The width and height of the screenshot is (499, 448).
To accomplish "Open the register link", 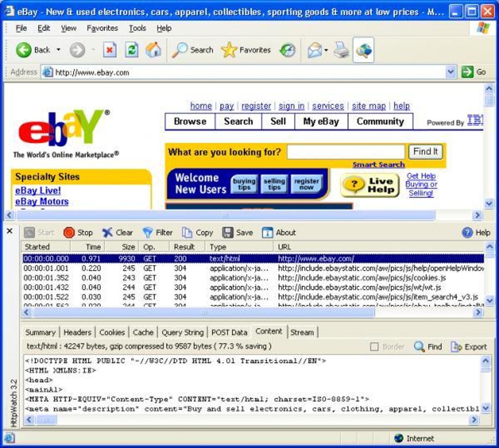I will coord(256,106).
